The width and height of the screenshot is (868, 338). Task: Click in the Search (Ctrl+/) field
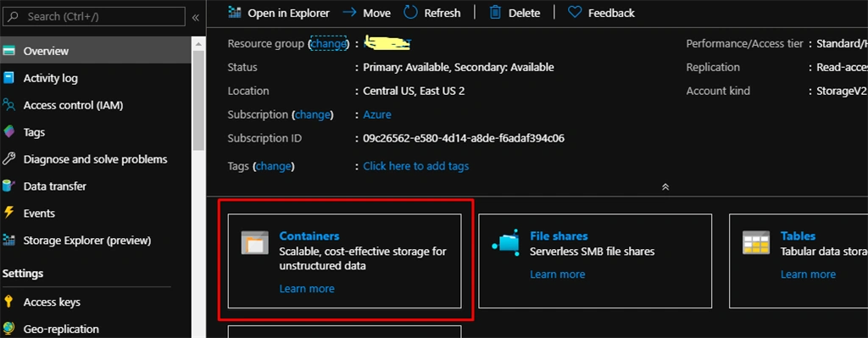pos(94,17)
